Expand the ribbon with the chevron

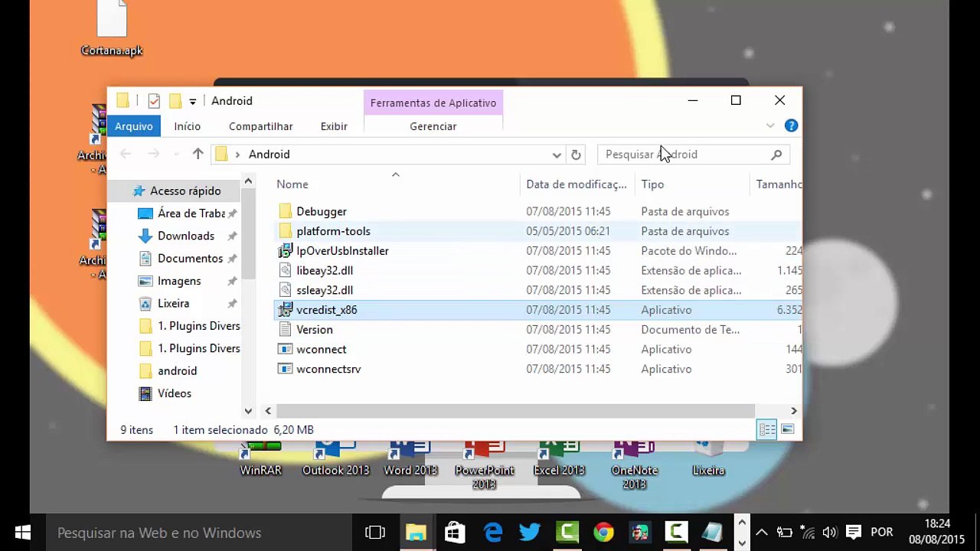pyautogui.click(x=770, y=126)
